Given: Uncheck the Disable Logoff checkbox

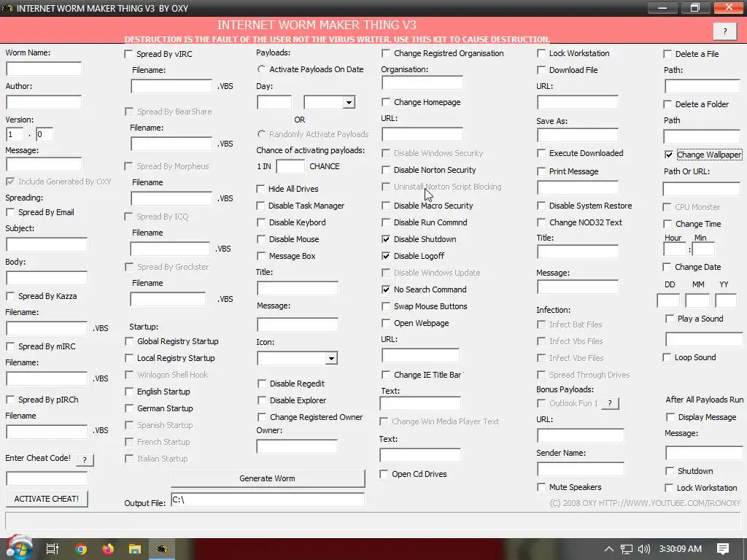Looking at the screenshot, I should tap(386, 256).
